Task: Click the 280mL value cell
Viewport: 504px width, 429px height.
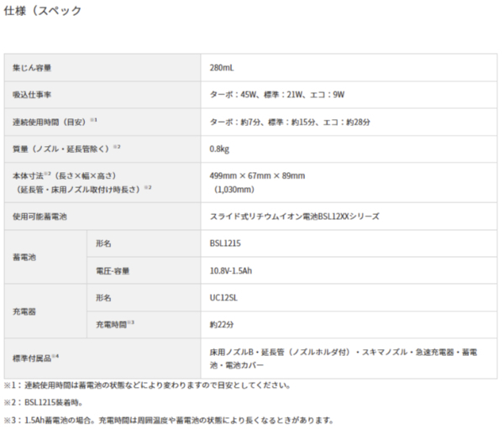Action: click(222, 68)
